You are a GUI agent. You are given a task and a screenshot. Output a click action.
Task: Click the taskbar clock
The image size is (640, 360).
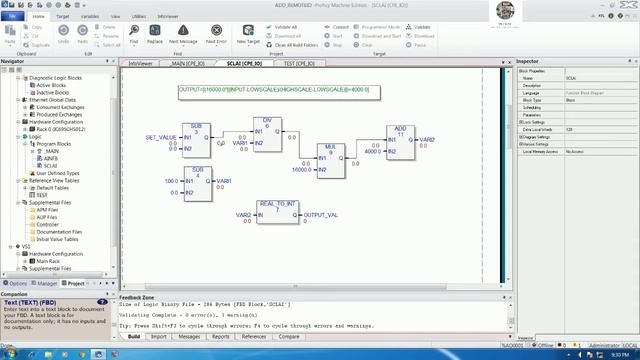point(620,355)
